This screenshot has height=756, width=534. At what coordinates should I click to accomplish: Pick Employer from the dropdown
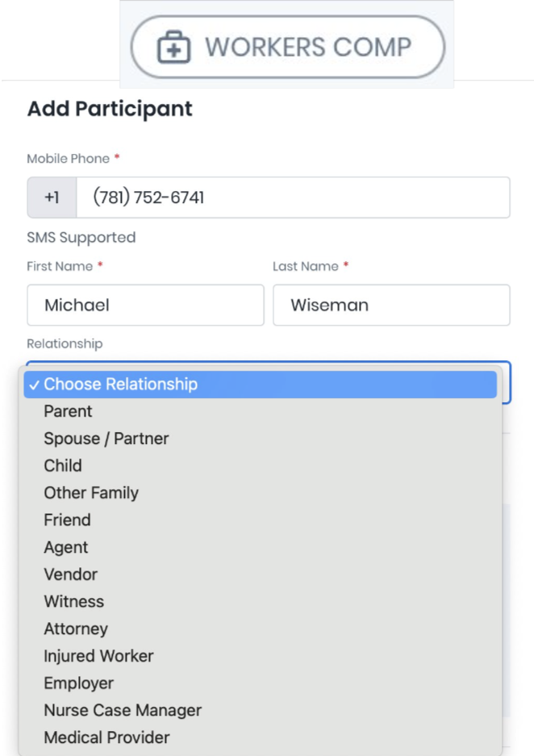click(79, 683)
